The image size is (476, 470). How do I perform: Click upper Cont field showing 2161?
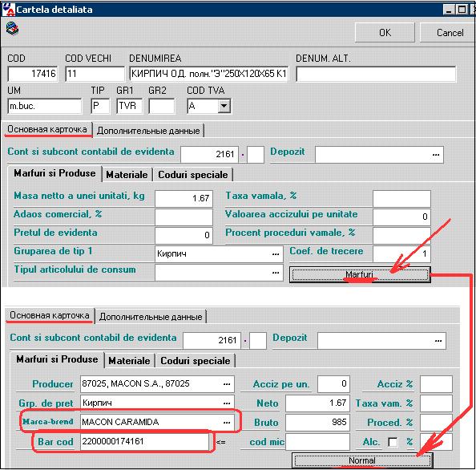click(209, 154)
